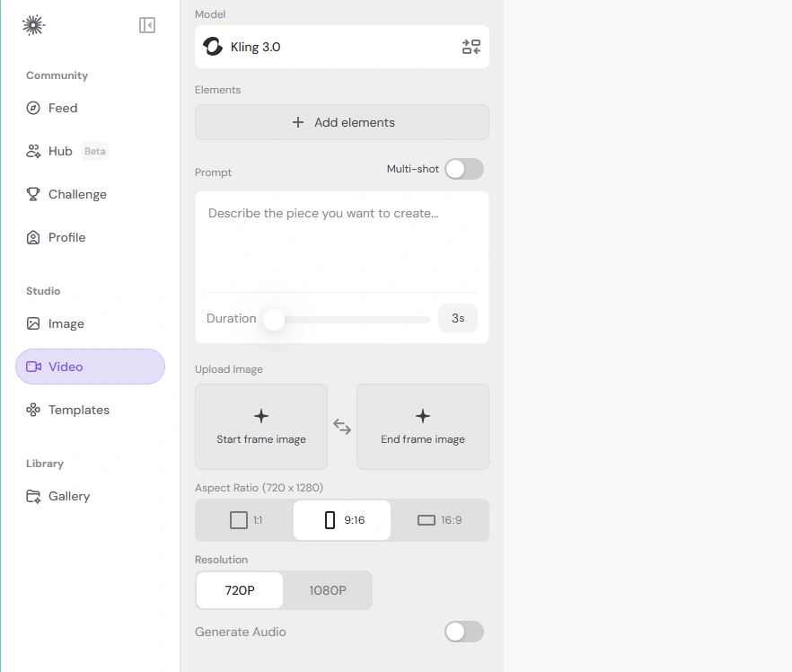The image size is (792, 672).
Task: Open the Kling 3.0 model selector
Action: 323,47
